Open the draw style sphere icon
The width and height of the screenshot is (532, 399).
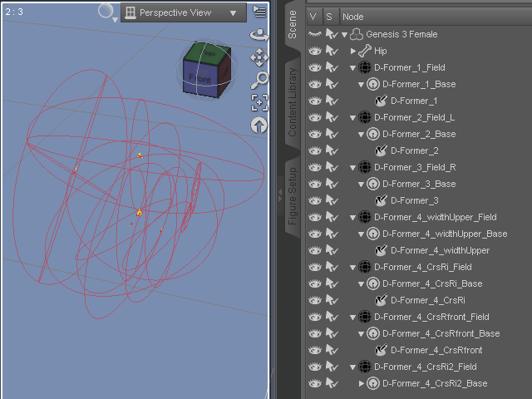click(x=106, y=11)
